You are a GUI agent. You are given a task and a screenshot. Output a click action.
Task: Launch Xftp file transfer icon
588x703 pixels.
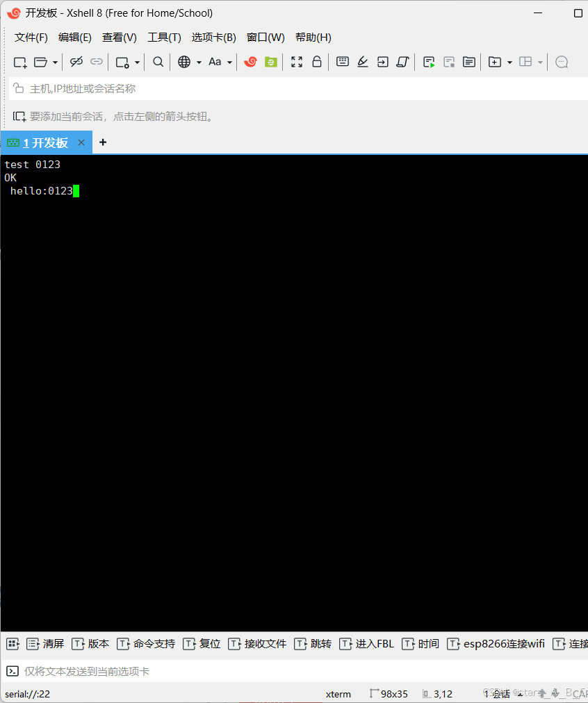tap(270, 62)
